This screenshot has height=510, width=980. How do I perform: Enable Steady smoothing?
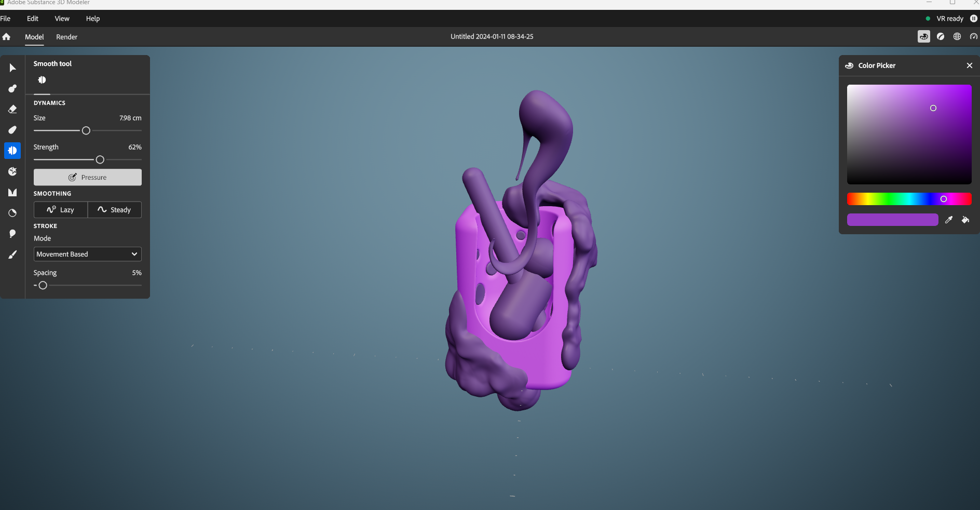pos(115,210)
